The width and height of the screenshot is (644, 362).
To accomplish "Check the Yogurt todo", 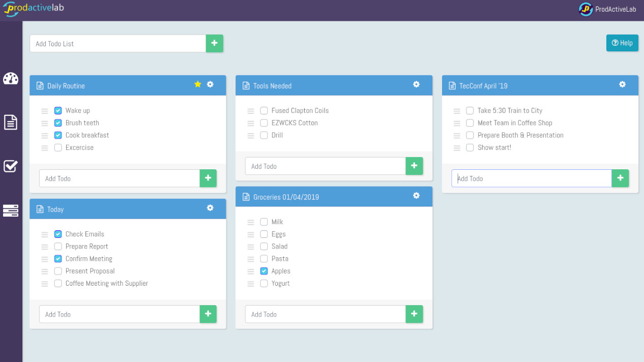I will click(264, 283).
